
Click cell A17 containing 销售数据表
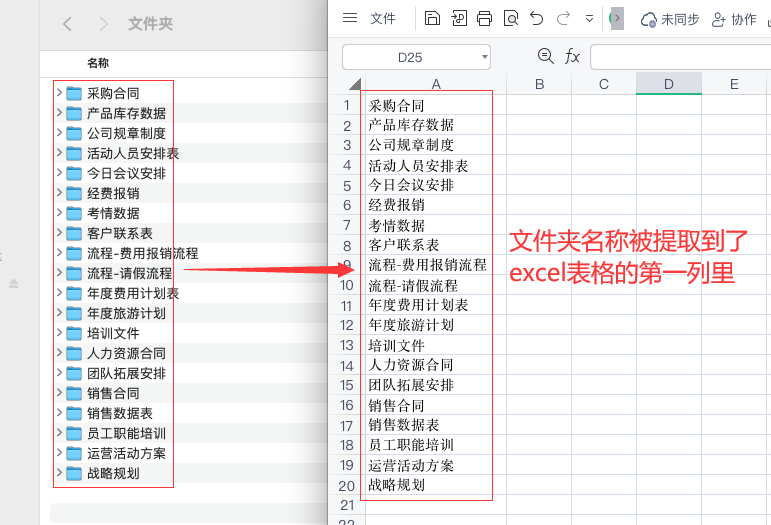[x=436, y=425]
